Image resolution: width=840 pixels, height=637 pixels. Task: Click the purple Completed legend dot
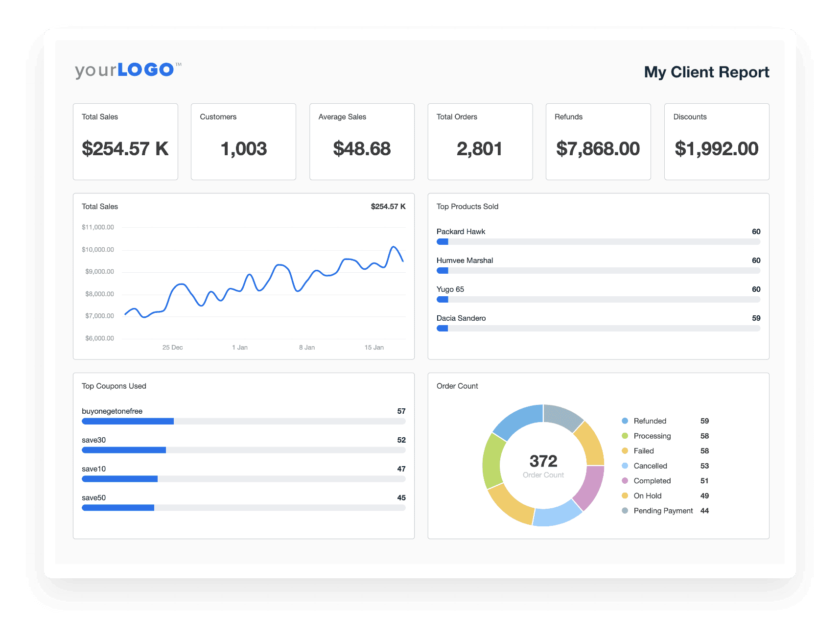click(x=625, y=481)
